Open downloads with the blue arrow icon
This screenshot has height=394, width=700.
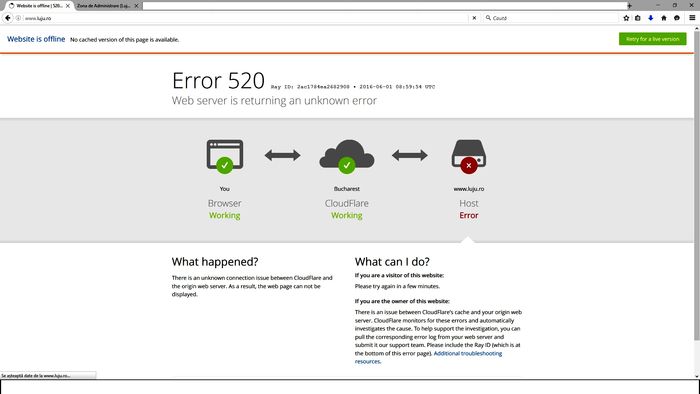[650, 18]
